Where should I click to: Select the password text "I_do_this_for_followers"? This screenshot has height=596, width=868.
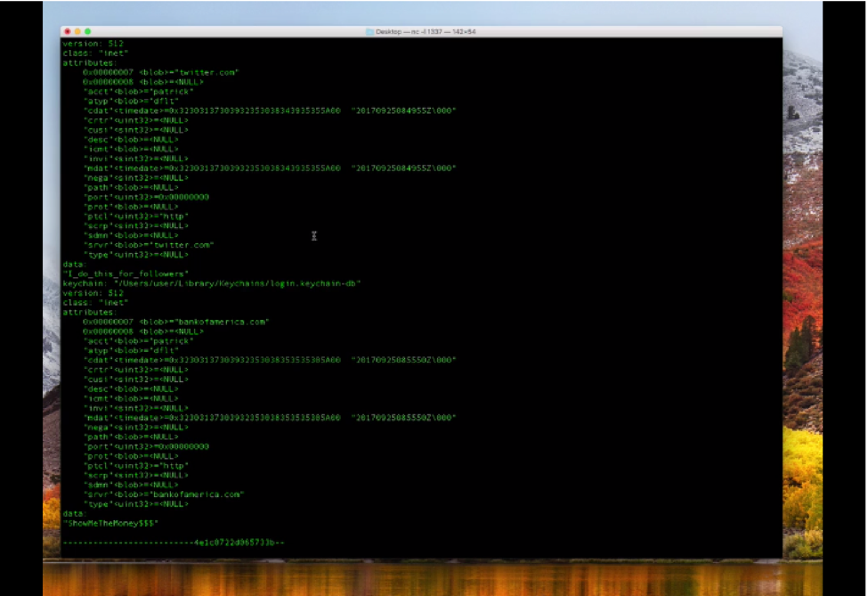[126, 274]
